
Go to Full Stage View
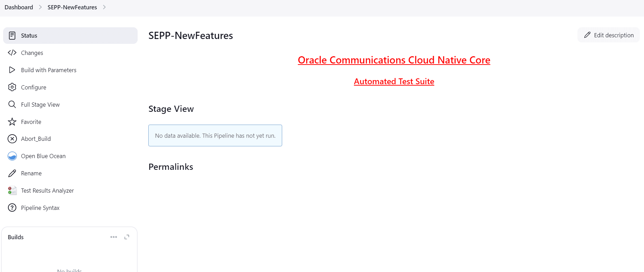(x=70, y=105)
